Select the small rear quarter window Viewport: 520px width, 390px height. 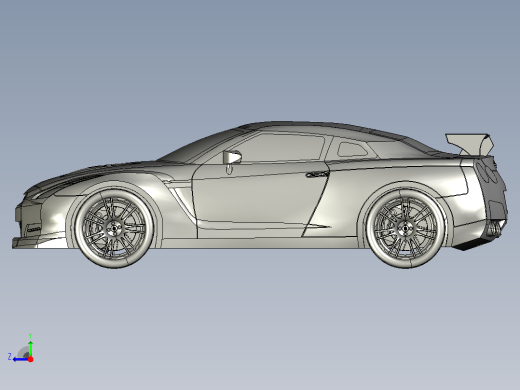tap(352, 150)
